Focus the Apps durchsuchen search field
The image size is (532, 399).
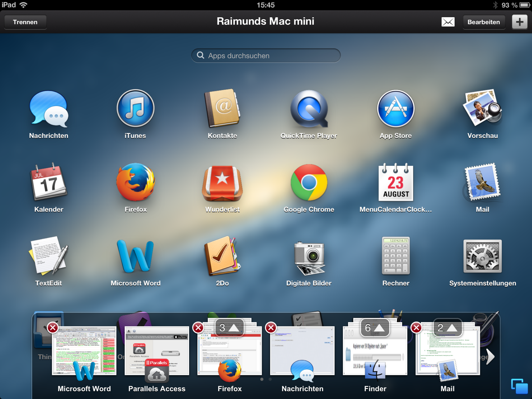tap(266, 56)
